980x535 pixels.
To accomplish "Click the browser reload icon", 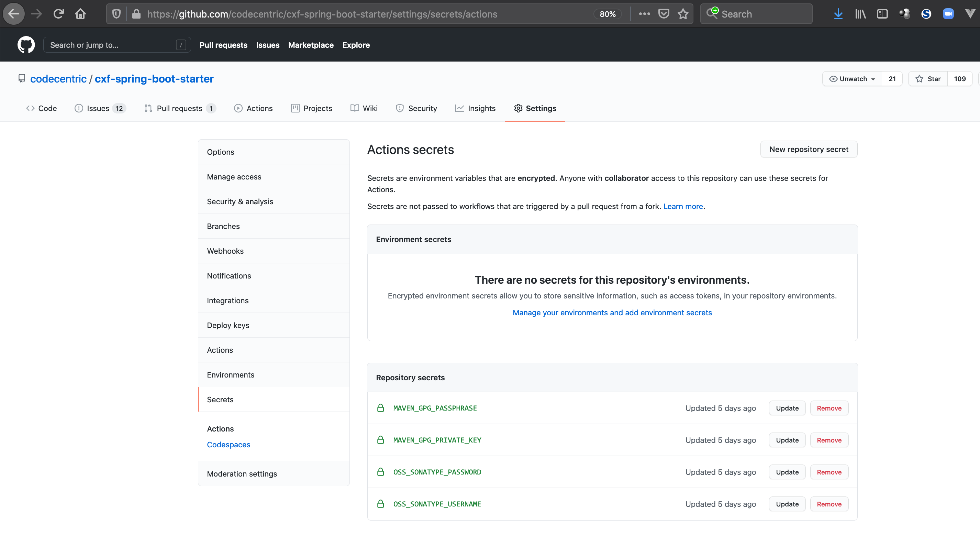I will click(x=58, y=14).
